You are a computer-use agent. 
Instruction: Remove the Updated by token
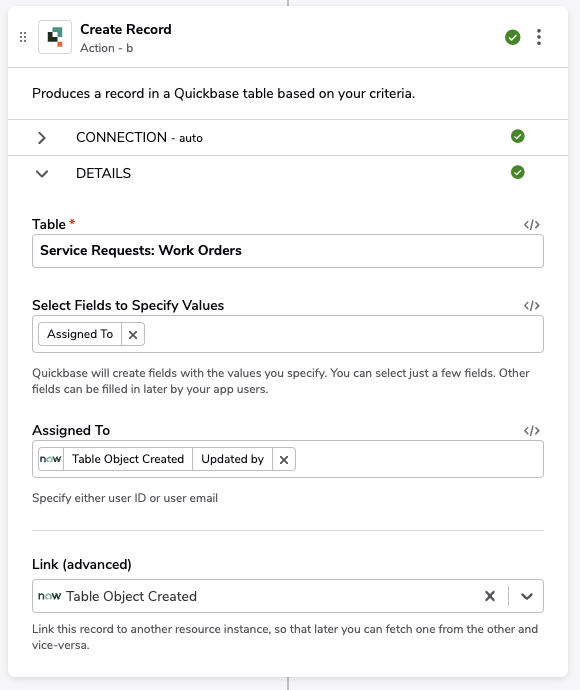284,459
